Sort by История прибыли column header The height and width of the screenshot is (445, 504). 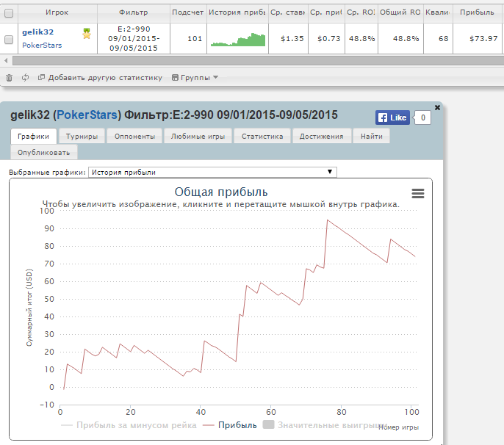tap(237, 12)
